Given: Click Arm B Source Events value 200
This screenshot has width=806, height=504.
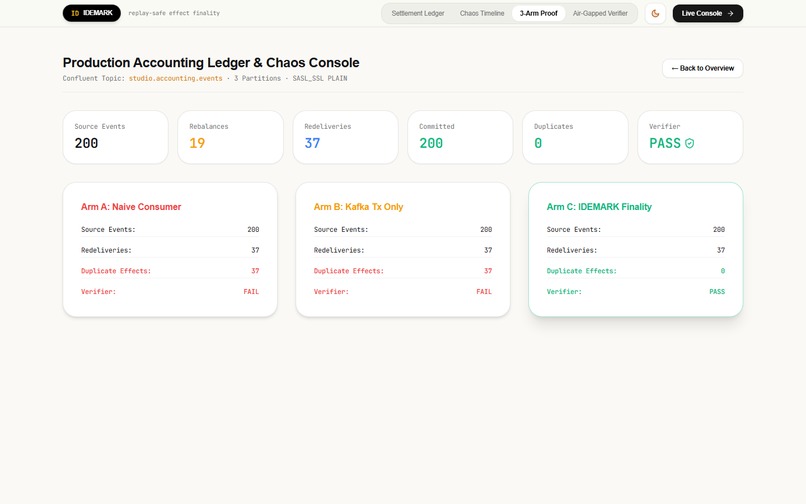Looking at the screenshot, I should coord(486,229).
